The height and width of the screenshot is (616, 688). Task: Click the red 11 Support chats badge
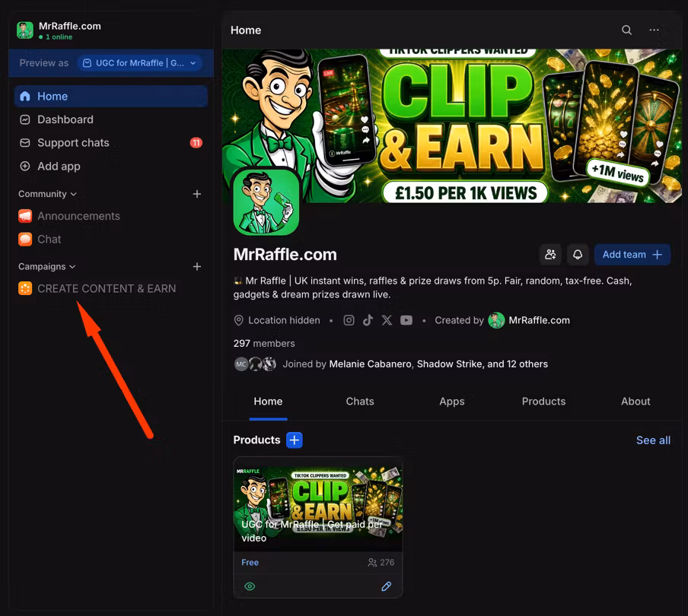196,142
